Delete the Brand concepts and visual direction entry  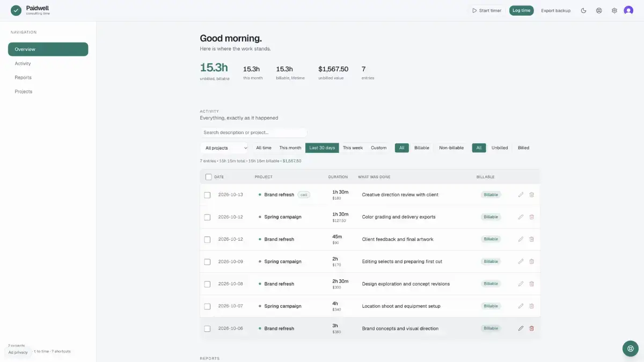coord(531,328)
